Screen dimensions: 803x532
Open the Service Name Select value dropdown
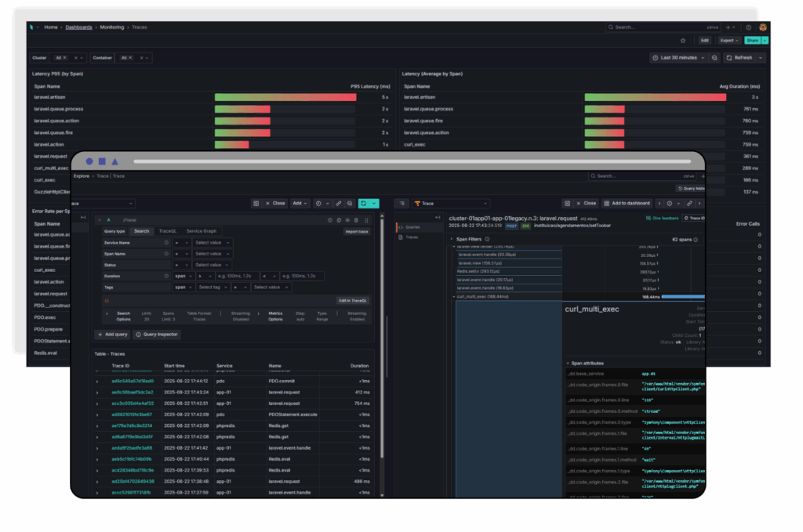(x=213, y=243)
